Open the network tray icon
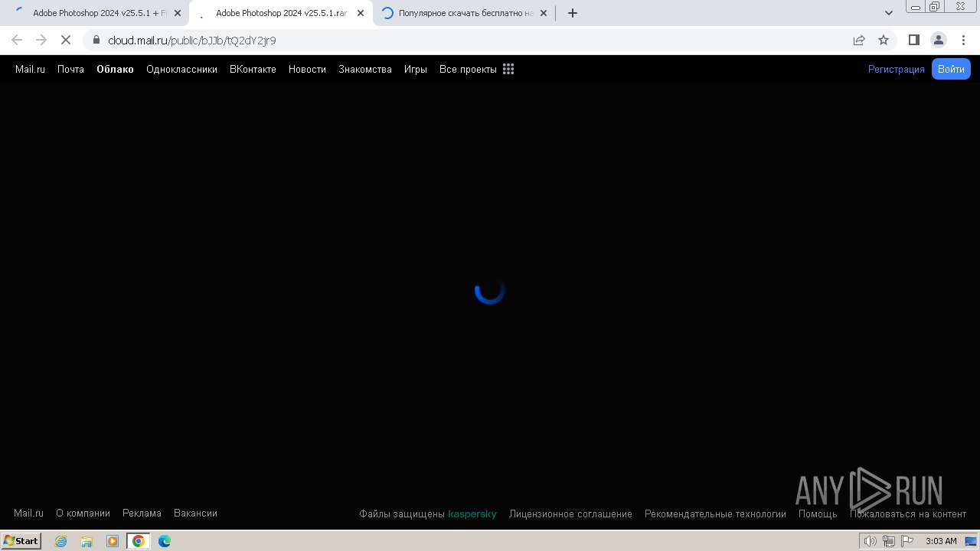Viewport: 980px width, 551px height. [889, 541]
